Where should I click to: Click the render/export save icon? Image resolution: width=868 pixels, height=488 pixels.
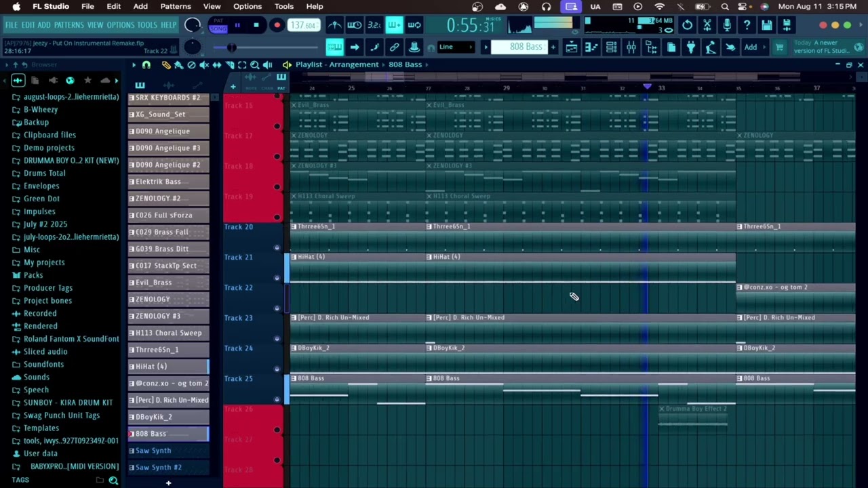pos(787,25)
